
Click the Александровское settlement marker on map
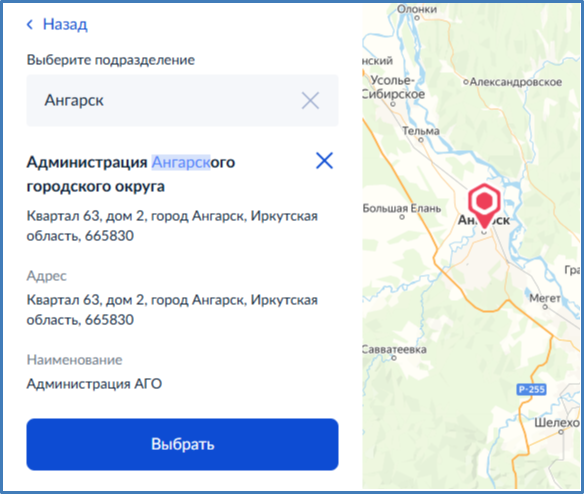[x=466, y=82]
